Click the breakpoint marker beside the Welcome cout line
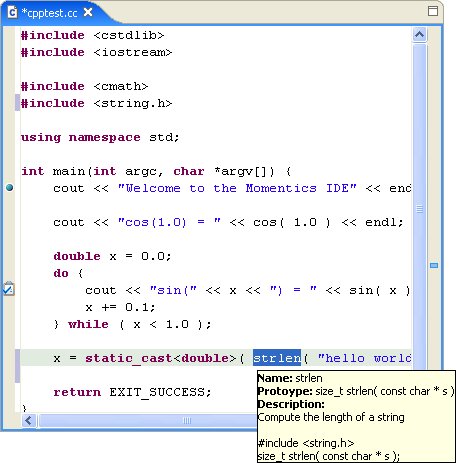The width and height of the screenshot is (456, 463). click(10, 188)
